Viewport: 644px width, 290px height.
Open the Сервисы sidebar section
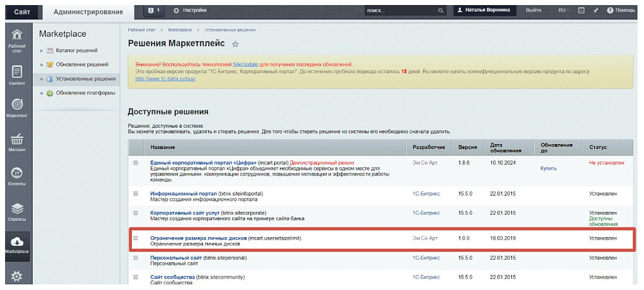(x=17, y=212)
